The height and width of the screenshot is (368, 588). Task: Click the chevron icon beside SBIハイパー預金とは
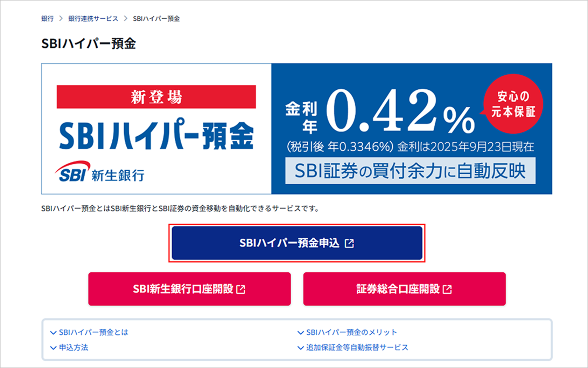[53, 333]
